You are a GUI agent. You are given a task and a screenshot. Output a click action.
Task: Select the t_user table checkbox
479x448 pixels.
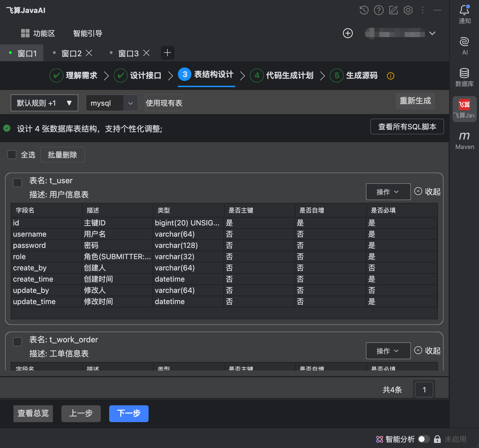(x=17, y=182)
